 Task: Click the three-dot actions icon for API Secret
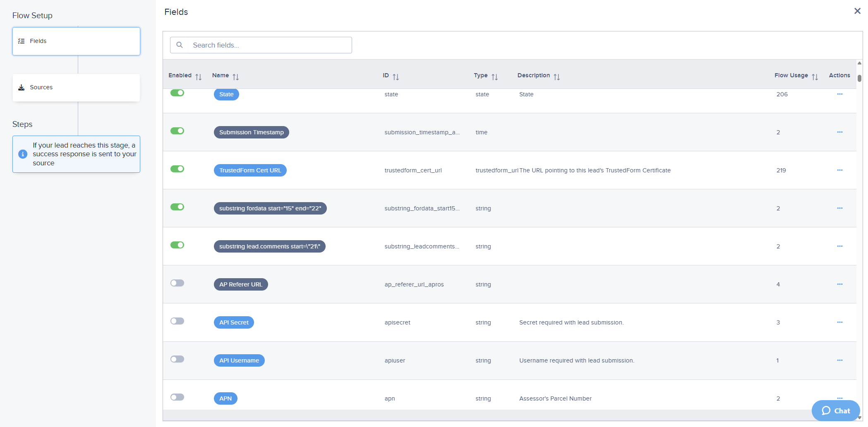[839, 322]
